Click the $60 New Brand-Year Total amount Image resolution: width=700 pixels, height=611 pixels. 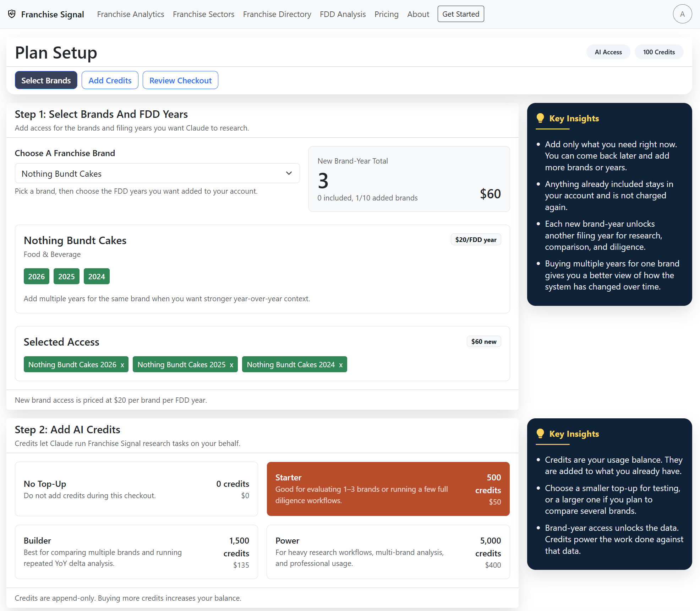490,194
